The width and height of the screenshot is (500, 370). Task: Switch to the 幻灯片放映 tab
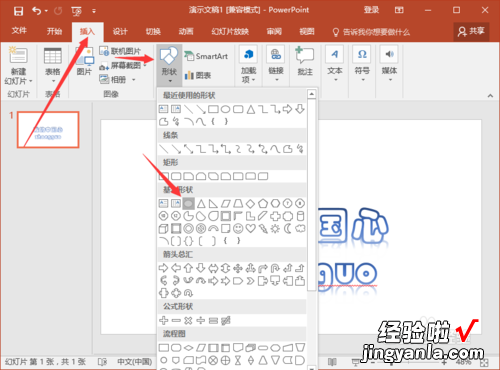[x=230, y=32]
